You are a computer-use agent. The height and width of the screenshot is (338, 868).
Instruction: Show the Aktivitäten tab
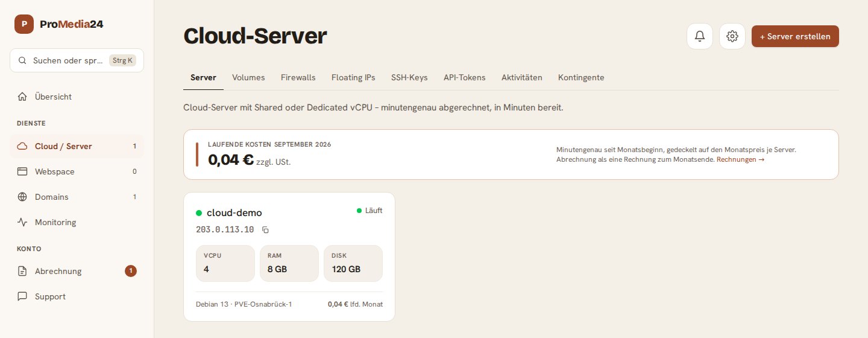tap(522, 77)
